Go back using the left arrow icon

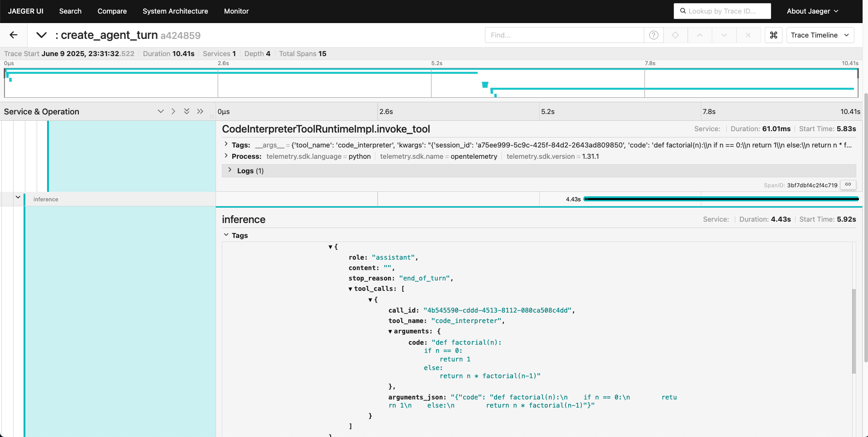point(14,35)
